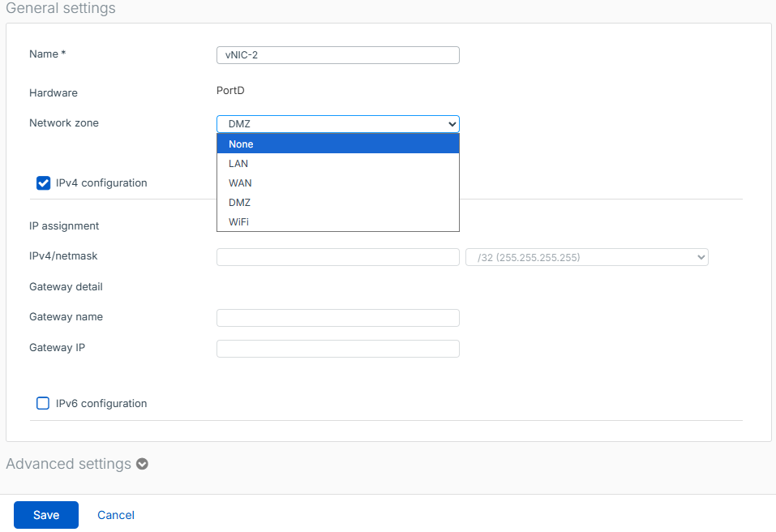
Task: Choose WiFi network zone option
Action: pyautogui.click(x=337, y=222)
